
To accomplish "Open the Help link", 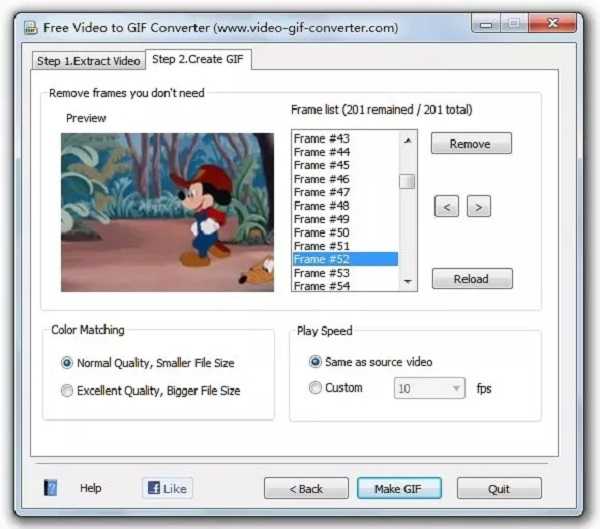I will (x=91, y=488).
